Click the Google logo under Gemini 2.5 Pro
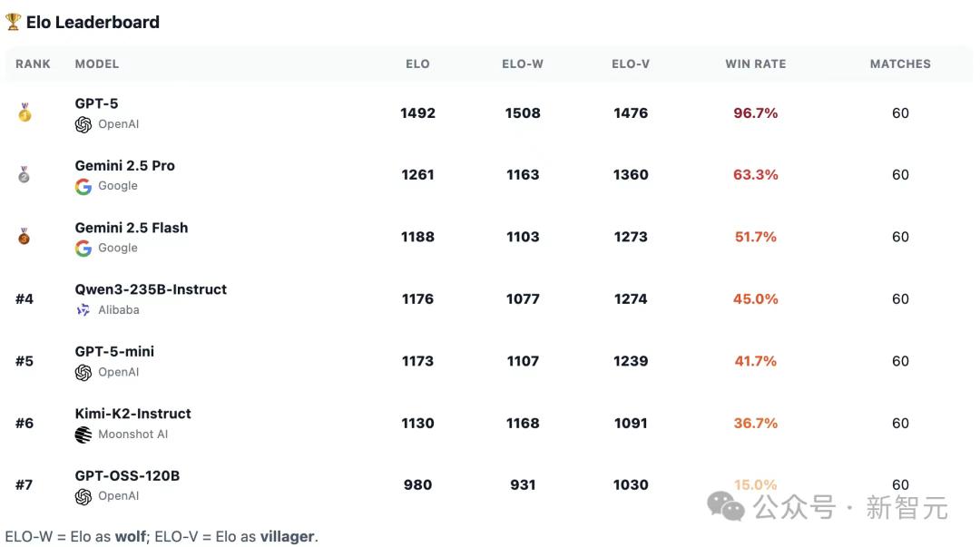This screenshot has height=547, width=980. (83, 187)
